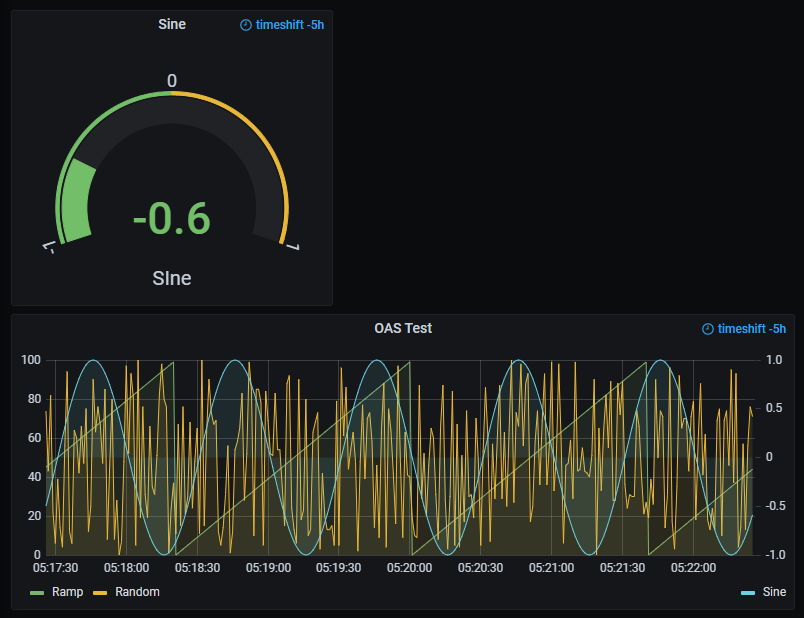This screenshot has width=804, height=618.
Task: Click the 05:20:00 time axis label
Action: point(409,568)
